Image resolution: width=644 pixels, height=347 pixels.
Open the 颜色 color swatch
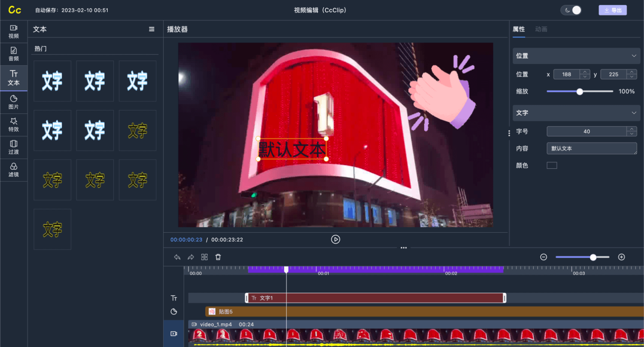(552, 165)
